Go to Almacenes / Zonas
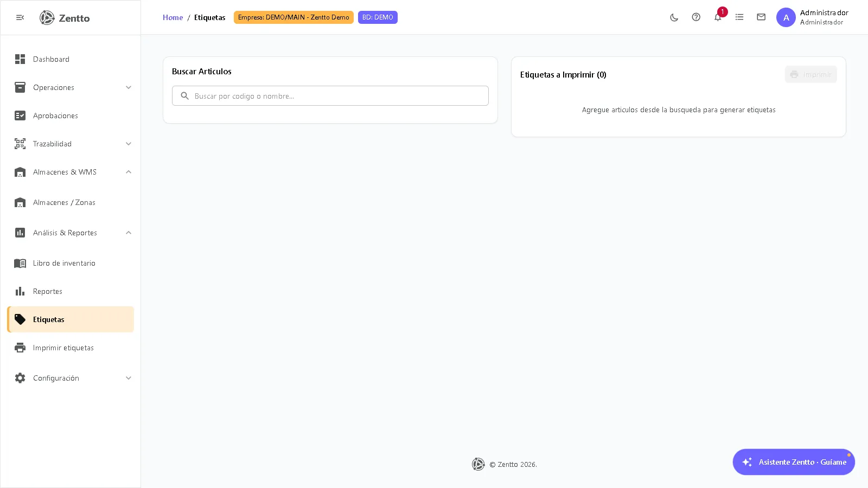Image resolution: width=868 pixels, height=488 pixels. (x=71, y=202)
